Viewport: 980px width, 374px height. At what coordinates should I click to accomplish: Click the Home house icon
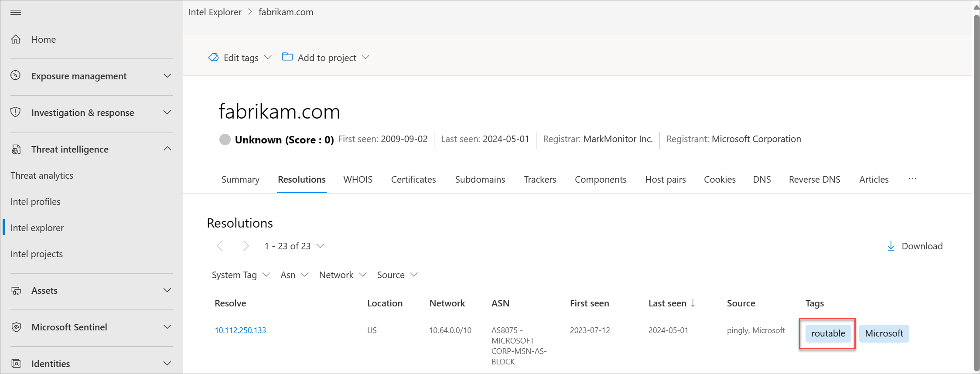coord(16,39)
